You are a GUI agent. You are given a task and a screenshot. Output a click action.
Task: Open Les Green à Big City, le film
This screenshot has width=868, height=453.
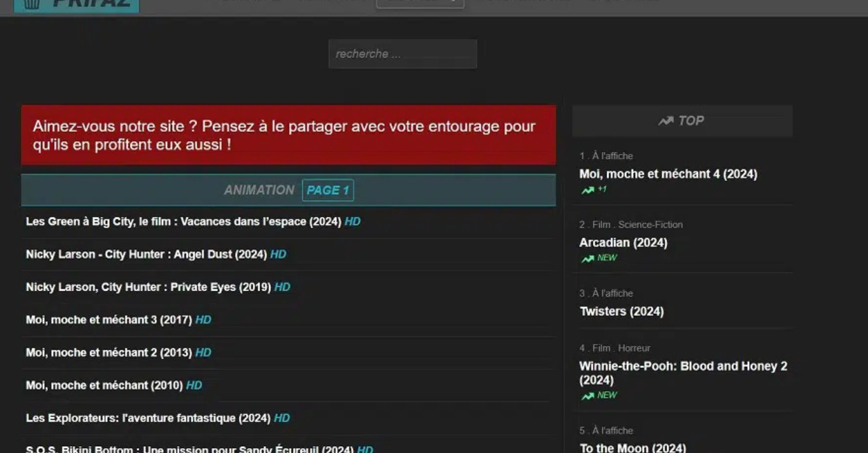pos(183,222)
